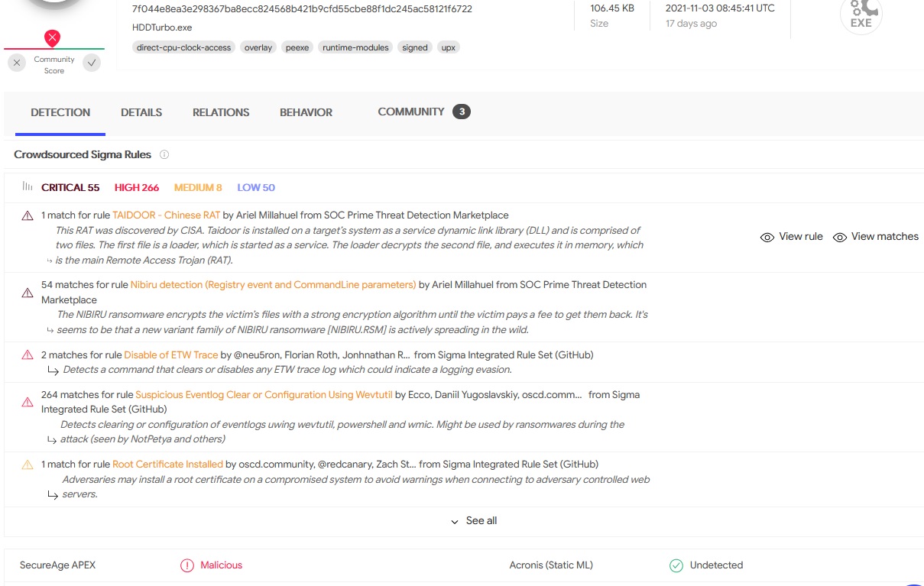The width and height of the screenshot is (924, 586).
Task: Click the SecureAge APEX engine name
Action: pos(57,565)
